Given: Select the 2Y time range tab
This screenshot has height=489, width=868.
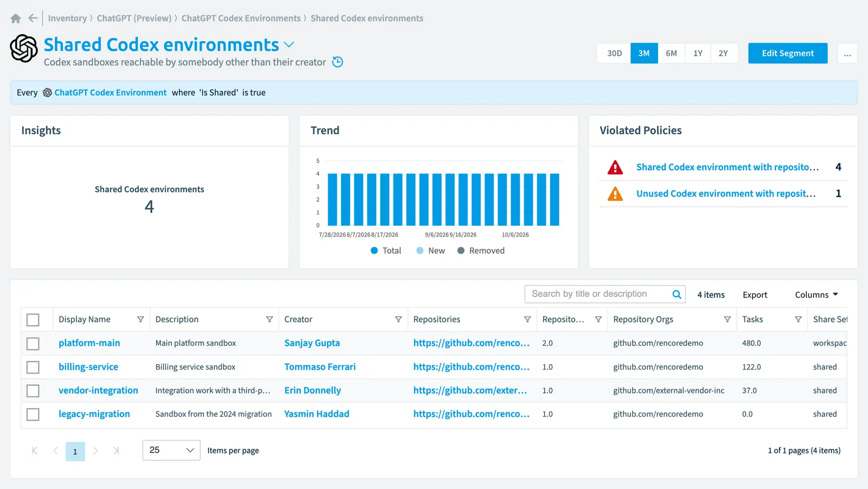Looking at the screenshot, I should coord(724,53).
